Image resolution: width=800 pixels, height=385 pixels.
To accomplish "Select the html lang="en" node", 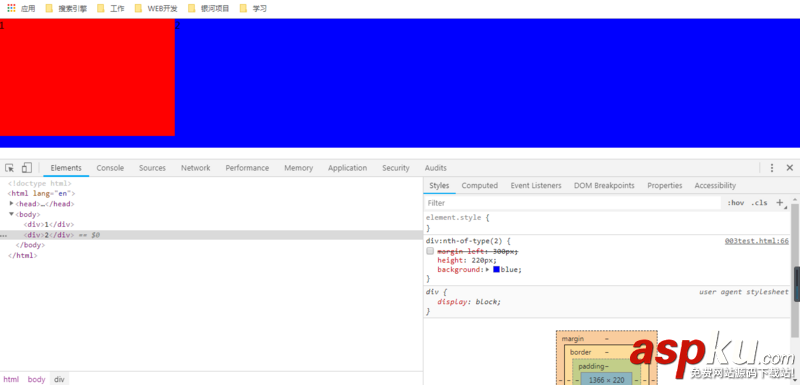I will 41,193.
